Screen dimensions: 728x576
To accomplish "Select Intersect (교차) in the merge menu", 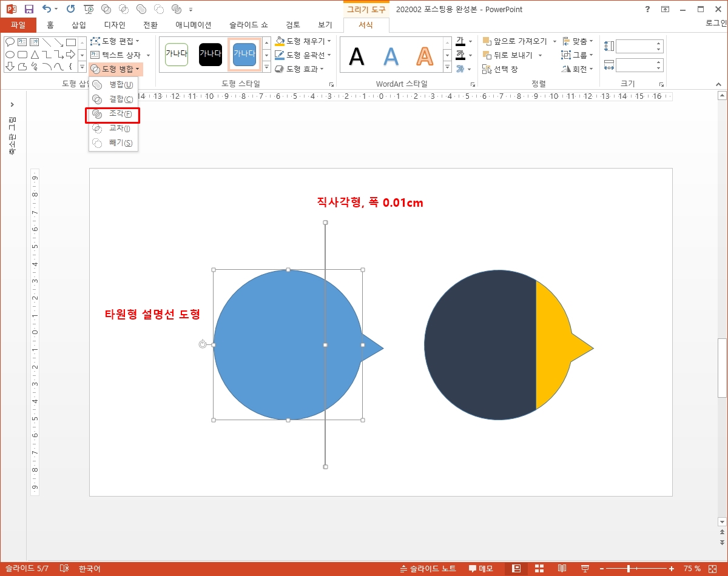I will [113, 129].
